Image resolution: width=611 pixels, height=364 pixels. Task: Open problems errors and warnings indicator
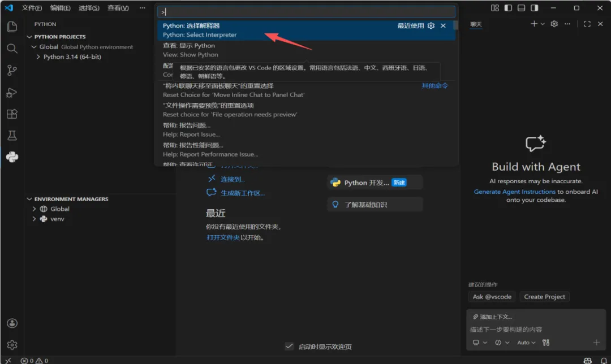coord(35,361)
